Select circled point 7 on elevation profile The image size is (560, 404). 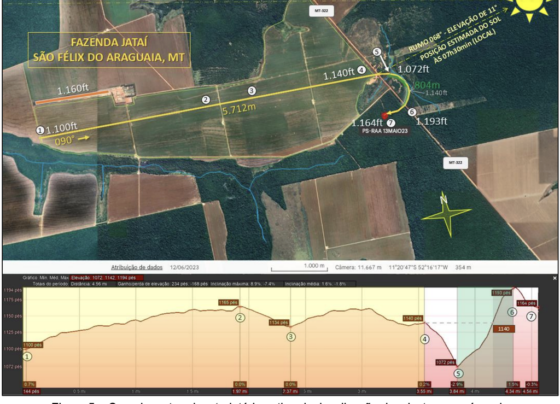point(531,316)
